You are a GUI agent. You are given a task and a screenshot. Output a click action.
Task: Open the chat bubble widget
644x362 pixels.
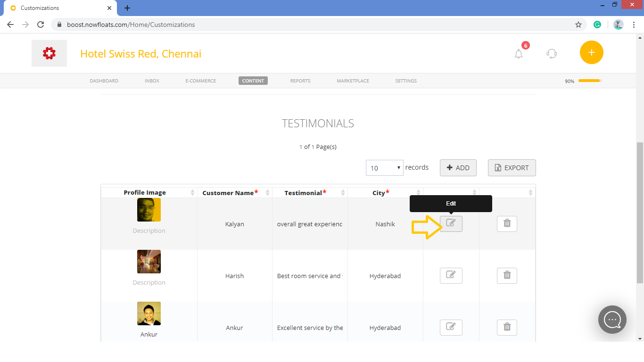(x=612, y=320)
